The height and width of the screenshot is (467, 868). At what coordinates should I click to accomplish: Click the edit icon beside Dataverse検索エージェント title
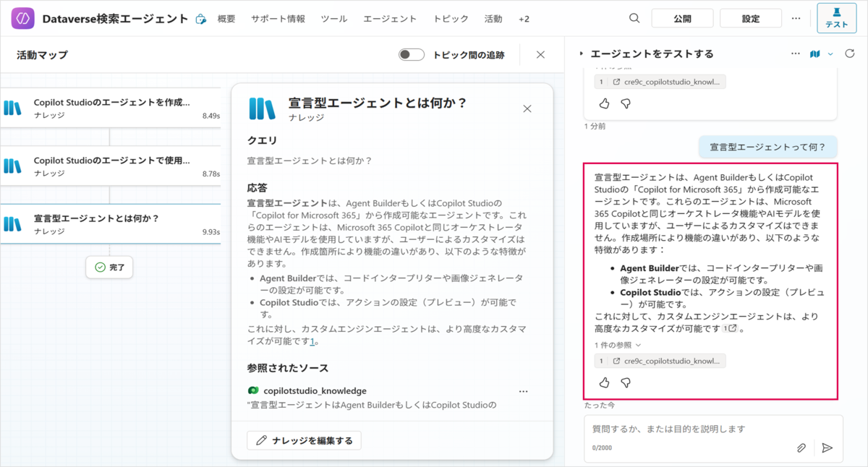200,20
